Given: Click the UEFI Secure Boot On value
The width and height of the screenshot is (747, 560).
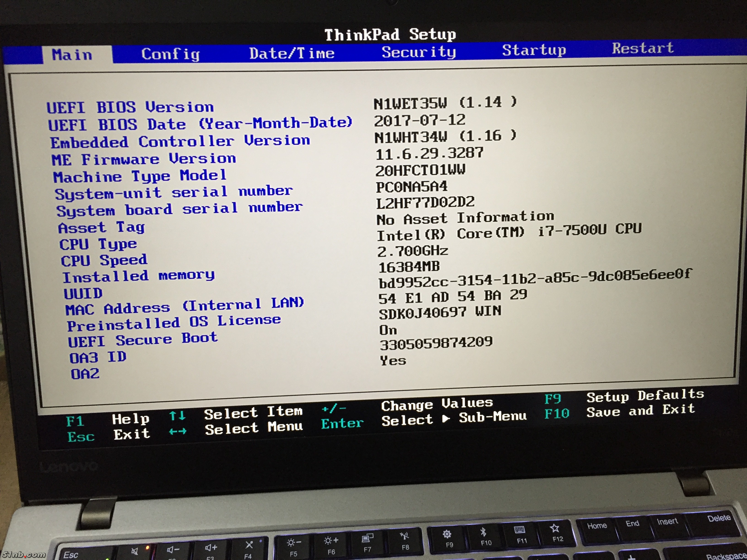Looking at the screenshot, I should pyautogui.click(x=388, y=330).
